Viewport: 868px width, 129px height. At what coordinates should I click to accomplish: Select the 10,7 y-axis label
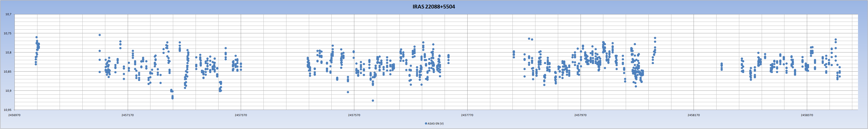tap(8, 14)
